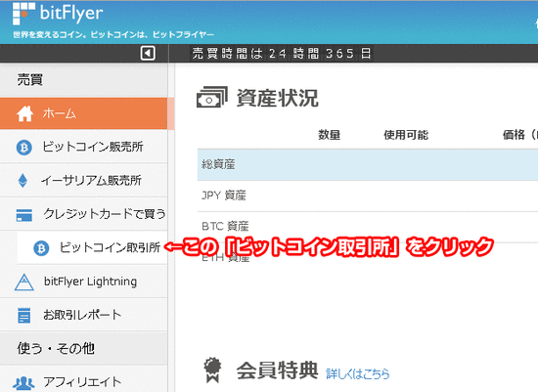Open ビットコイン取引所 in the sidebar
The image size is (538, 392).
click(92, 247)
